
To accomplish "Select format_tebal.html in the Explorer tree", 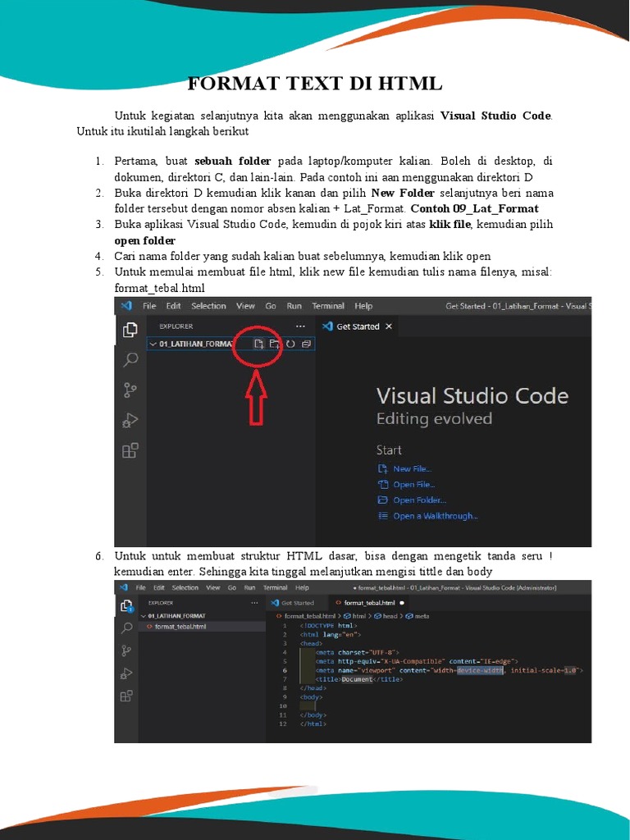I will [x=180, y=627].
